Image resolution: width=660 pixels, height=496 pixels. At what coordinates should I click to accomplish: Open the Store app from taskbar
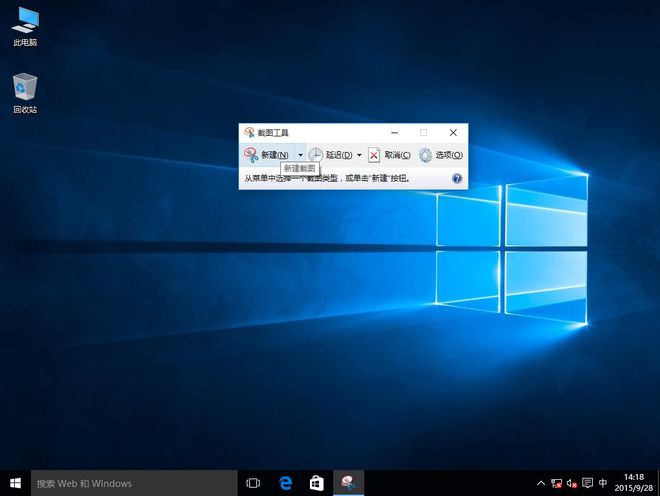tap(316, 483)
